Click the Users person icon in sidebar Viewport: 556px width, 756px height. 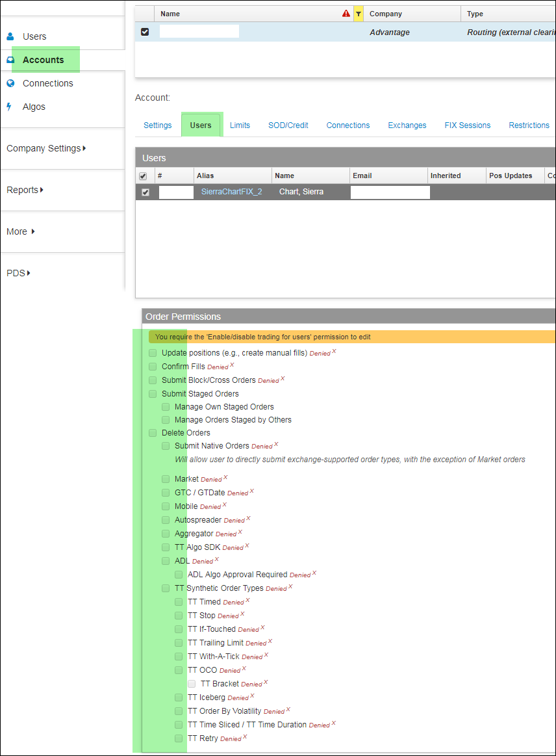coord(10,36)
